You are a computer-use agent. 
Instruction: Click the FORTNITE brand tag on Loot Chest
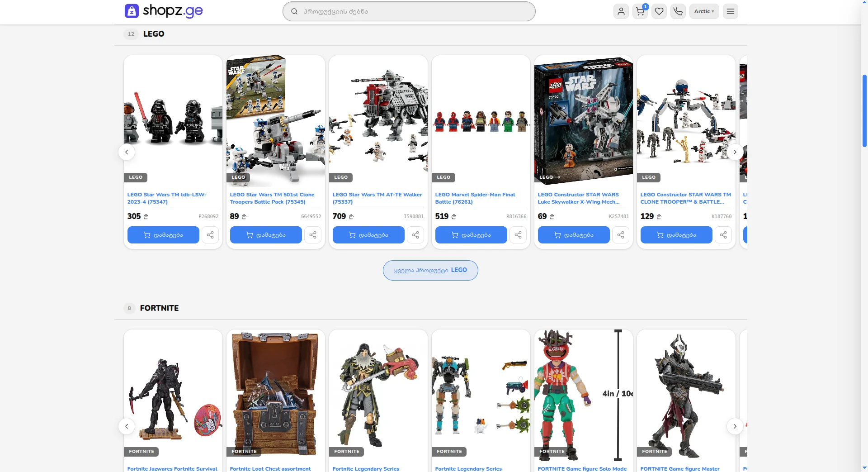point(244,452)
